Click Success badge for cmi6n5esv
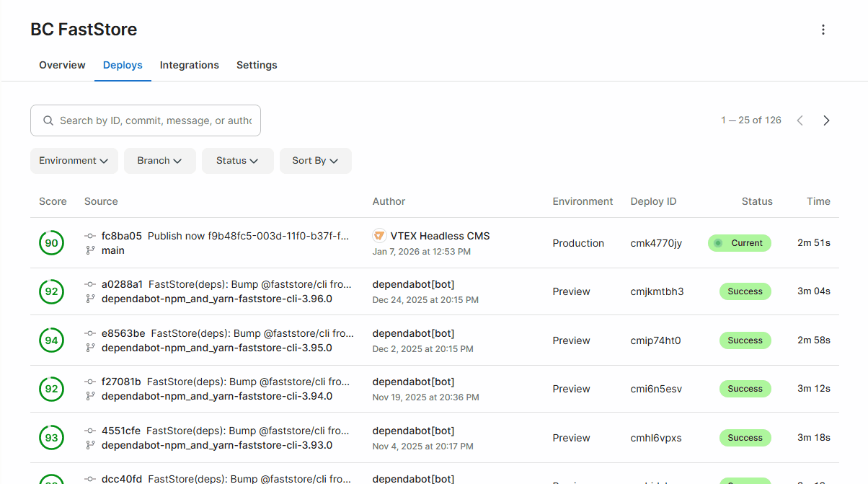This screenshot has height=484, width=868. 745,389
